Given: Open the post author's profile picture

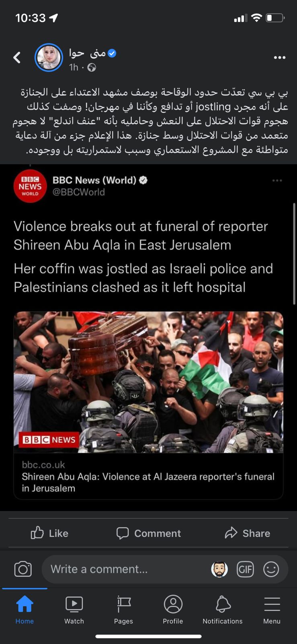Looking at the screenshot, I should pos(49,58).
